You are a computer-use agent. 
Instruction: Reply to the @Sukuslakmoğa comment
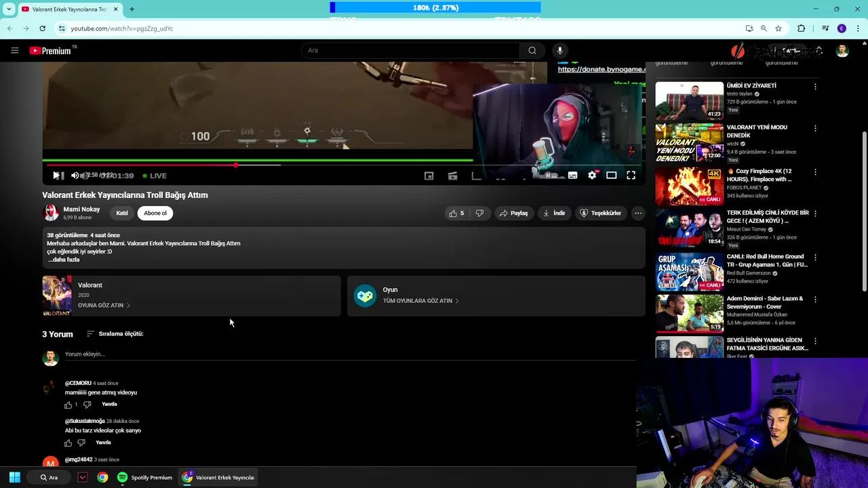click(x=103, y=442)
